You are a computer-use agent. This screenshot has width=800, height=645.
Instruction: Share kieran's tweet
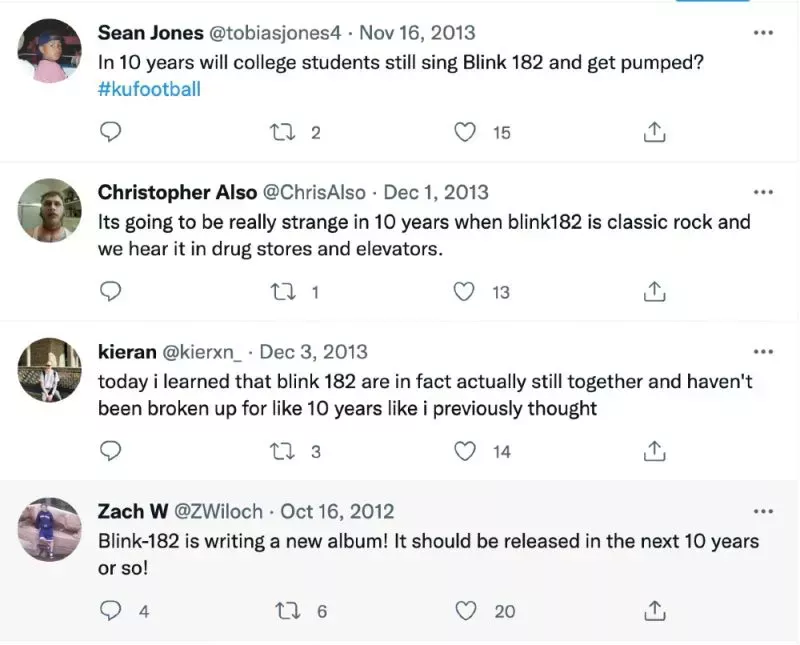click(654, 451)
